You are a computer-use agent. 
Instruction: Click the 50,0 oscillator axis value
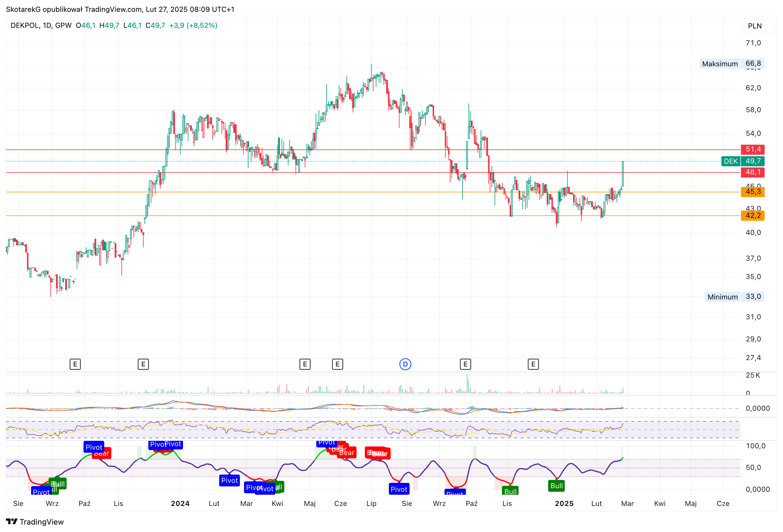pyautogui.click(x=753, y=467)
